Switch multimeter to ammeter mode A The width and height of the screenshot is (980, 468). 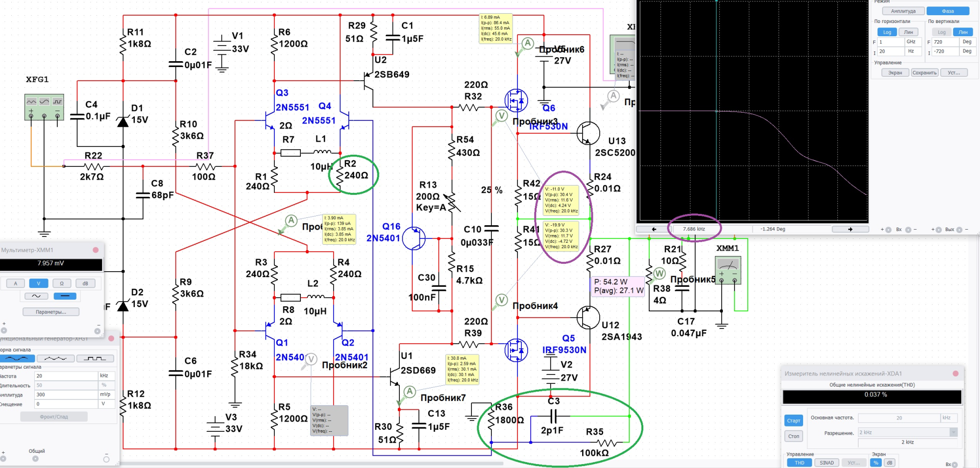coord(15,283)
